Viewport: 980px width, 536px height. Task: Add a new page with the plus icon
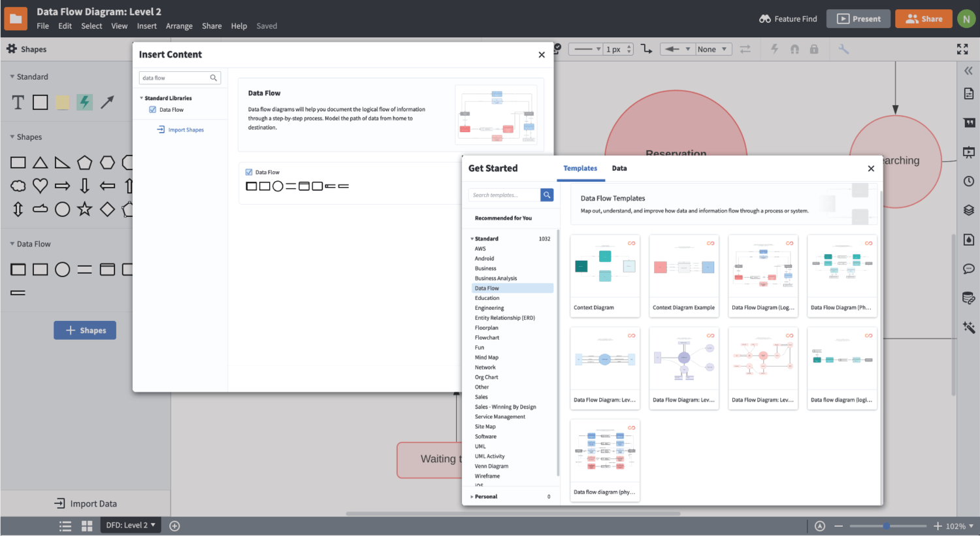(174, 526)
